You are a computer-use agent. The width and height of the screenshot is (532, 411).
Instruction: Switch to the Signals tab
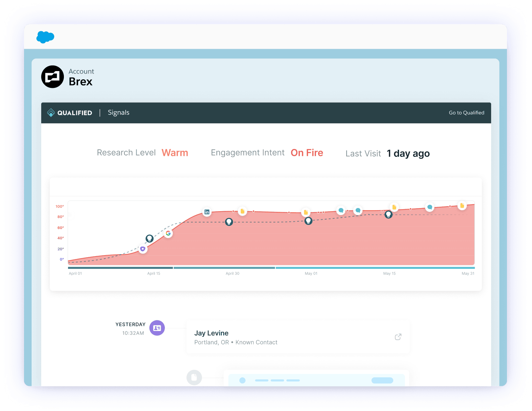118,113
